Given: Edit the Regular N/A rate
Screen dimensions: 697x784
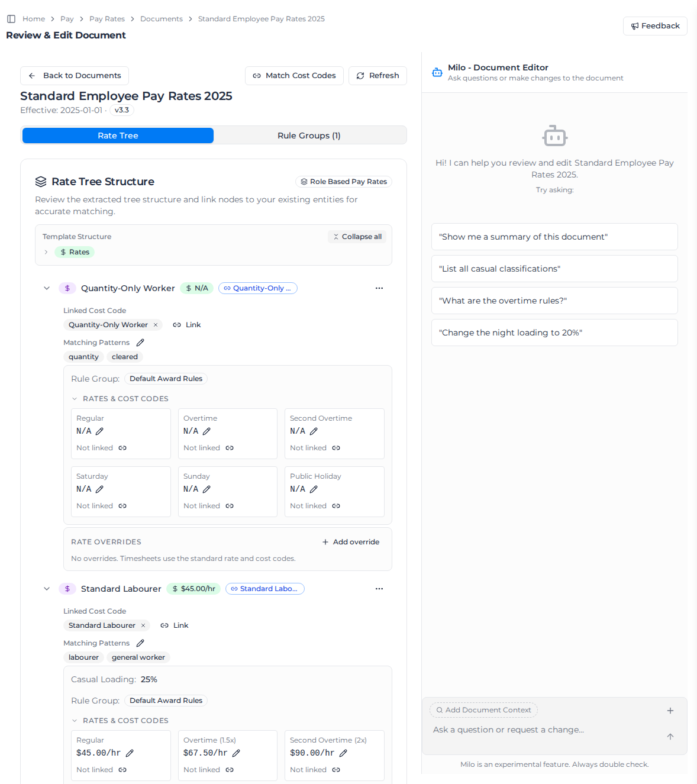Looking at the screenshot, I should pos(99,431).
